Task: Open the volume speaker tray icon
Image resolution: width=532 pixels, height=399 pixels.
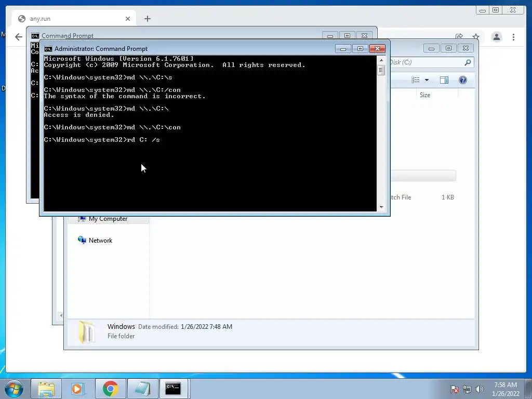Action: tap(479, 389)
